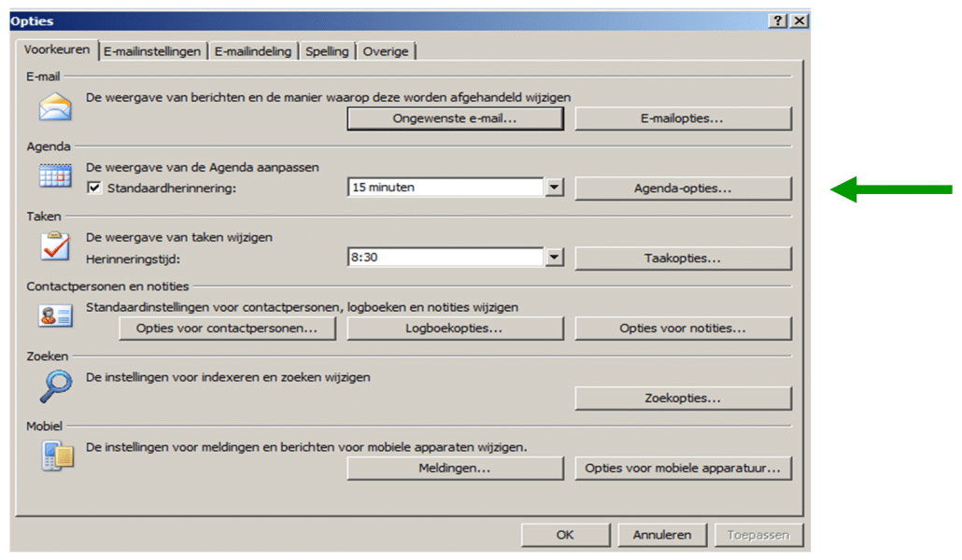The height and width of the screenshot is (560, 962).
Task: Click the Agenda-opties button
Action: [683, 187]
